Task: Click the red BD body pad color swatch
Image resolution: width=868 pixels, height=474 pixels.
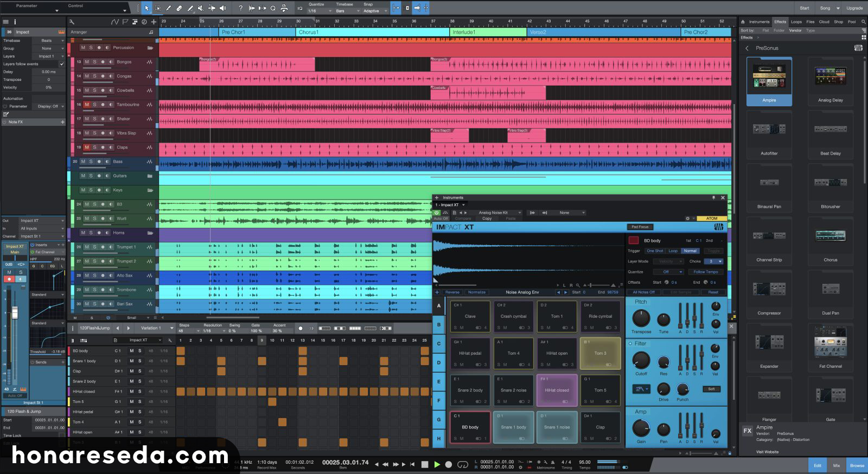Action: [x=633, y=240]
